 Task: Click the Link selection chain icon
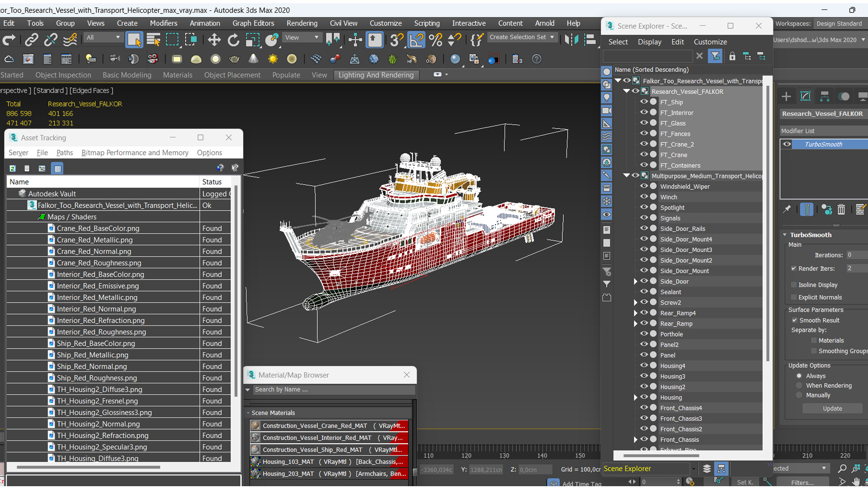click(x=31, y=40)
